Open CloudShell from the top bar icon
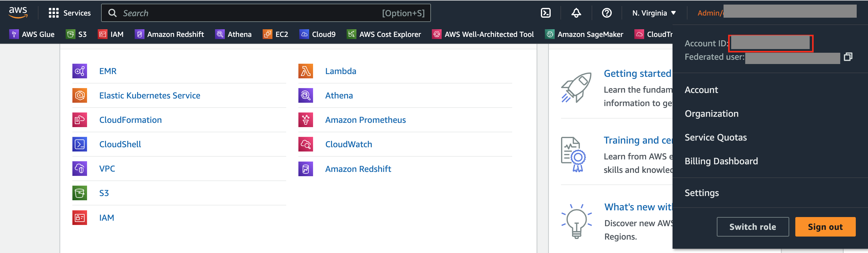Viewport: 868px width, 253px height. [x=545, y=13]
